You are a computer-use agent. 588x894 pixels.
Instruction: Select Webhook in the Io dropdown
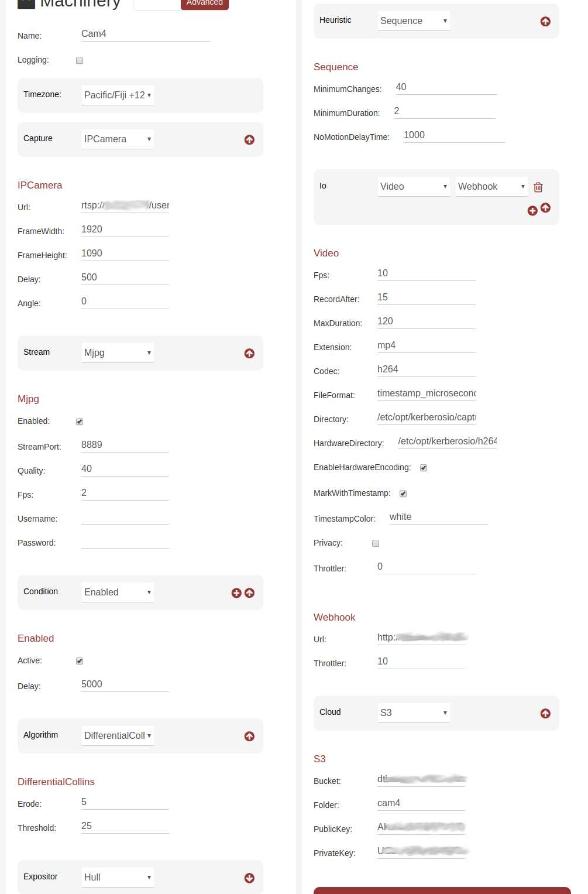[491, 186]
